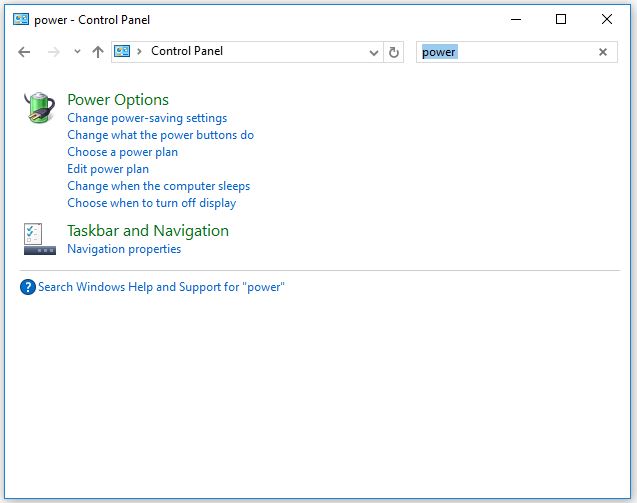Expand the address bar history dropdown
Screen dimensions: 637x503
point(374,52)
